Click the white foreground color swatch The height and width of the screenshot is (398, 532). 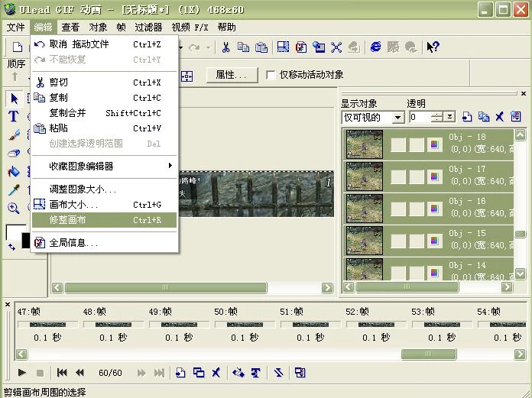click(15, 231)
